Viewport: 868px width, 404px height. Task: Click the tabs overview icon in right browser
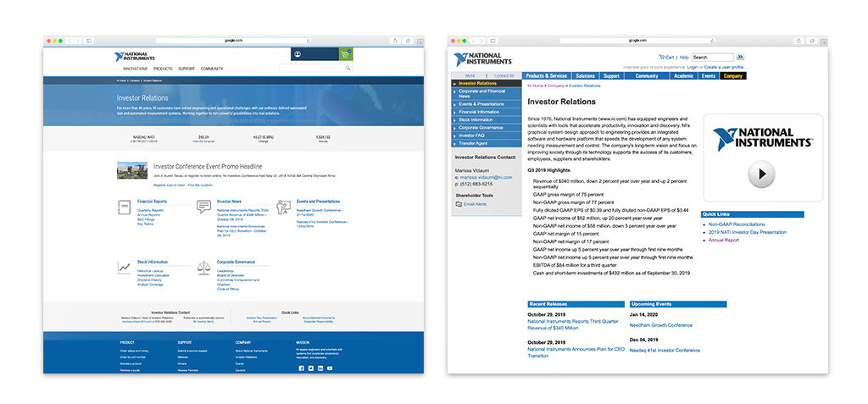click(x=812, y=41)
